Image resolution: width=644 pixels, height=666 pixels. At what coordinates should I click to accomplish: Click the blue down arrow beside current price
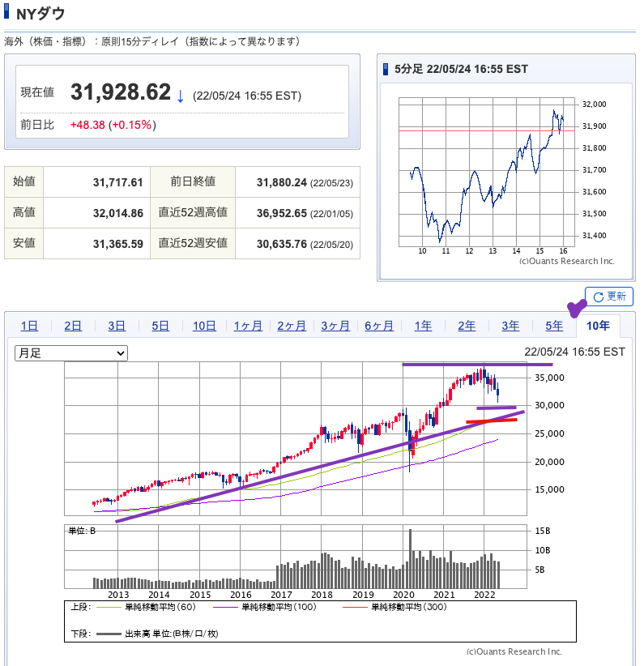click(x=180, y=96)
